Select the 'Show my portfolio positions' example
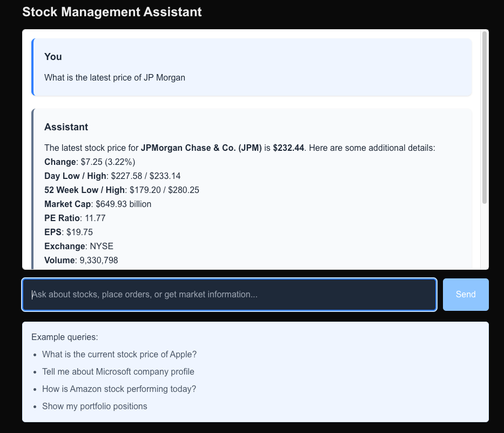This screenshot has height=433, width=504. tap(95, 407)
